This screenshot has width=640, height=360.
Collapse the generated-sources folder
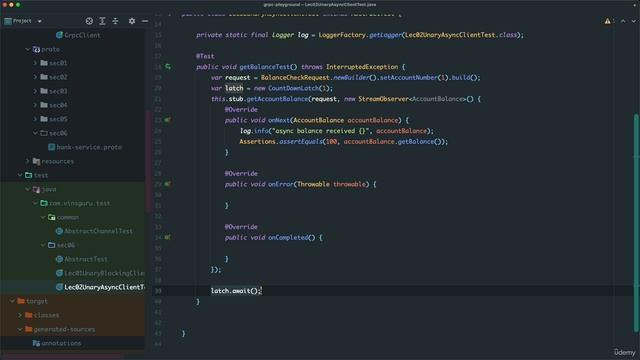tap(20, 329)
